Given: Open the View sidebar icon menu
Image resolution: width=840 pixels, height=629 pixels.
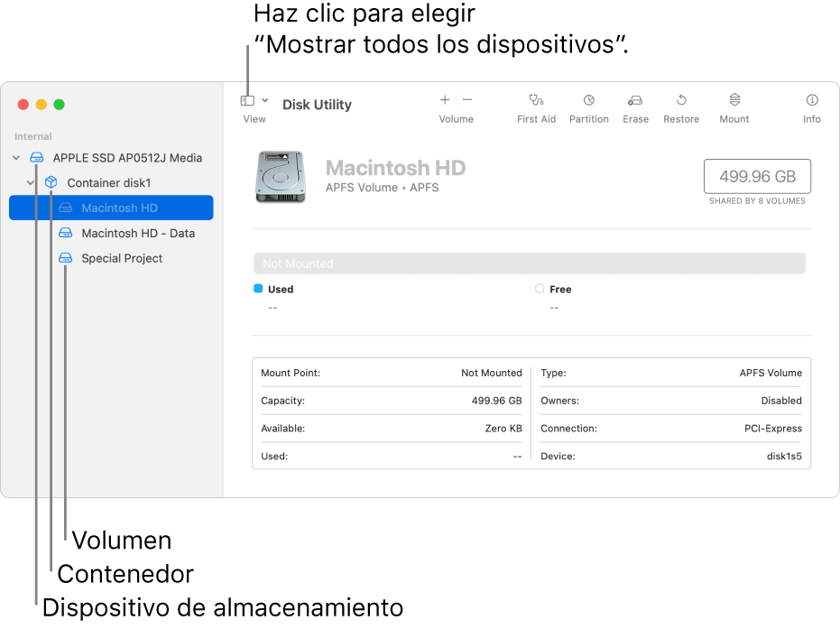Looking at the screenshot, I should pyautogui.click(x=247, y=100).
